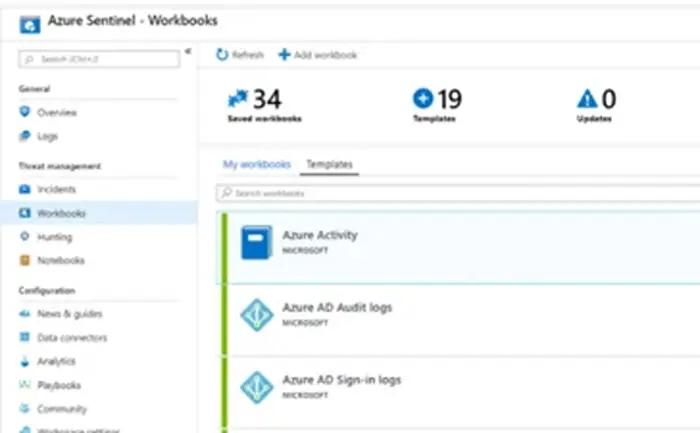Click the Saved workbooks pin icon
The image size is (700, 433).
pyautogui.click(x=238, y=98)
